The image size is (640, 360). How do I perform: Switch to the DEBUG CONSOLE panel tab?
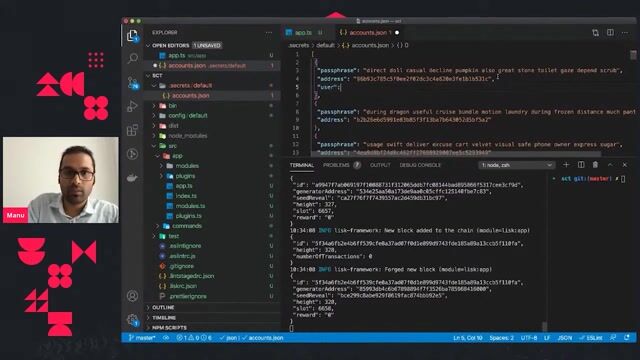point(420,165)
